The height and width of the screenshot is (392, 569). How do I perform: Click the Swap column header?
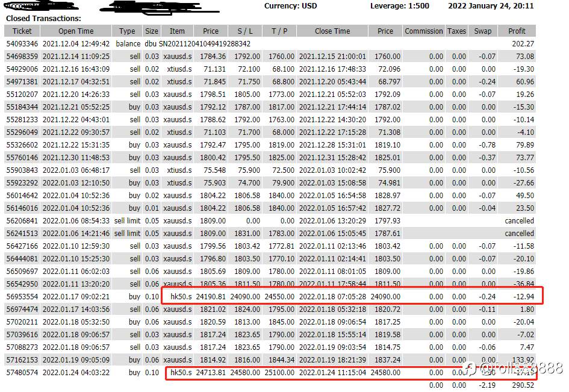pyautogui.click(x=483, y=31)
